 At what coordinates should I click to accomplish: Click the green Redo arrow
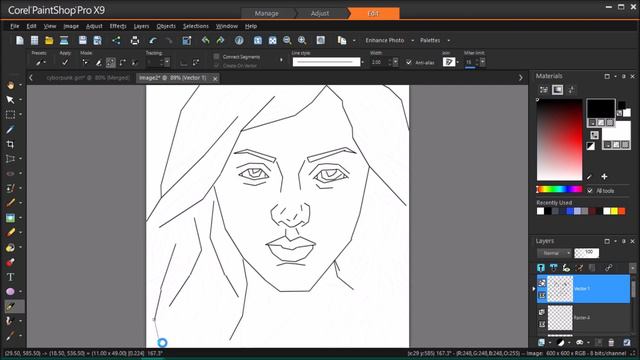220,40
